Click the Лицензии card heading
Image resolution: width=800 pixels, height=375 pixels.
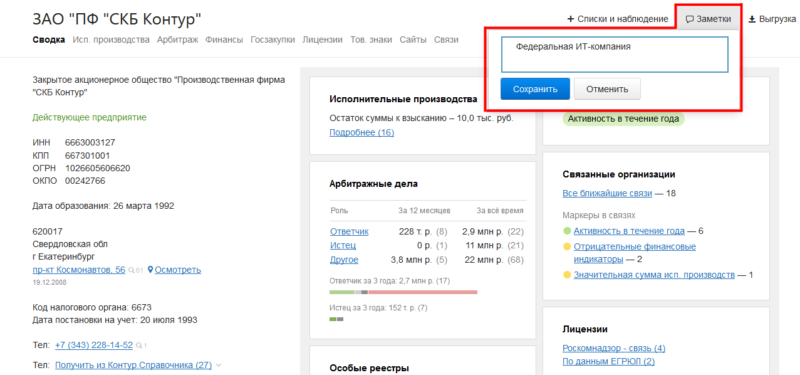(x=585, y=329)
